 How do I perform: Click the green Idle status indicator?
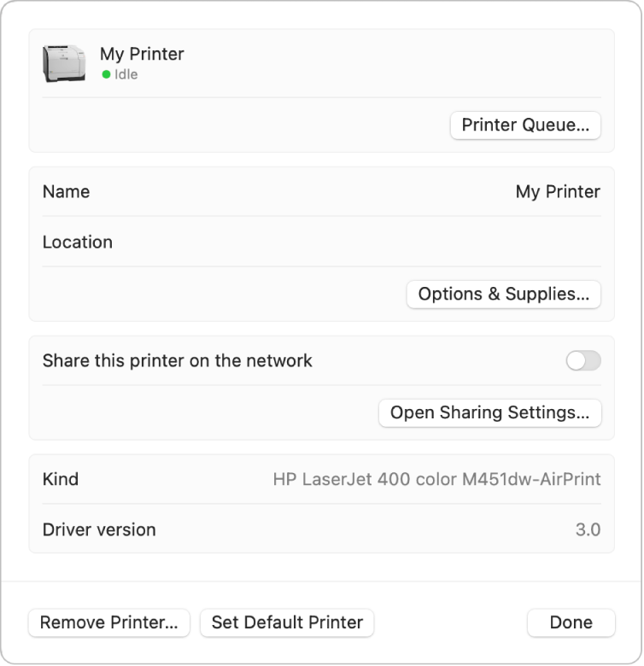(106, 75)
